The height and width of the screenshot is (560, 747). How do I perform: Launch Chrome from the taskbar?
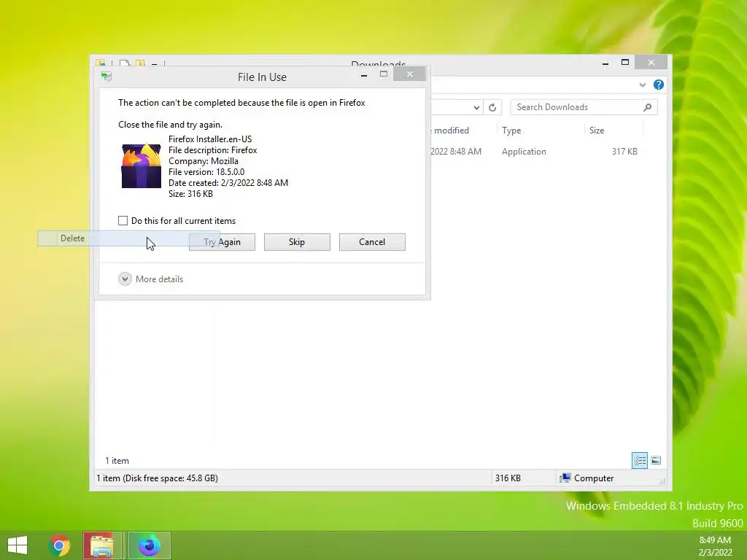(59, 545)
